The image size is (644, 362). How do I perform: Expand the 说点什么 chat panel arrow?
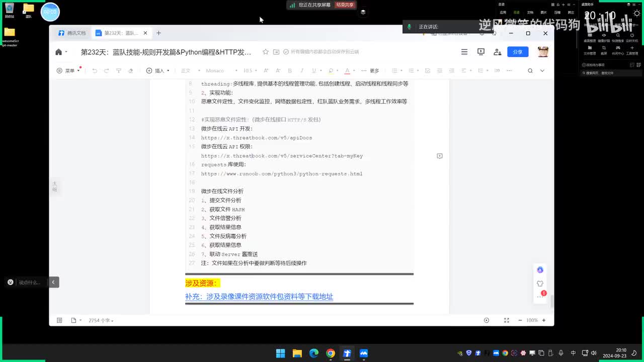pyautogui.click(x=53, y=282)
